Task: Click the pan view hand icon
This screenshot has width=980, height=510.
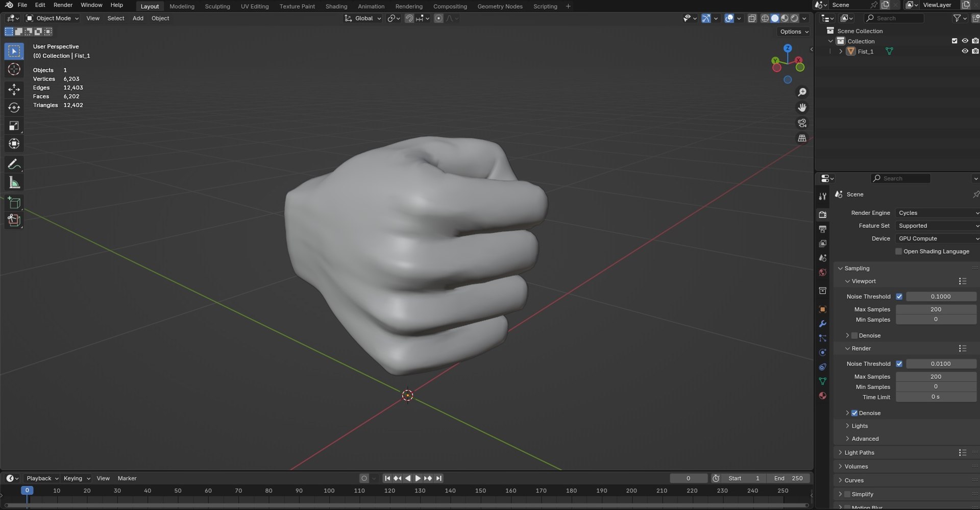Action: pos(802,108)
